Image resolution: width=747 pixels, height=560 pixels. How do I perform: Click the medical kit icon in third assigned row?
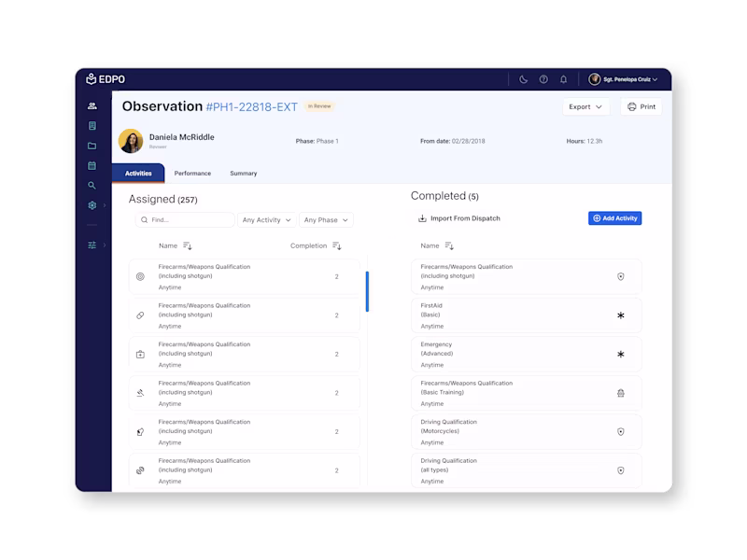[140, 355]
